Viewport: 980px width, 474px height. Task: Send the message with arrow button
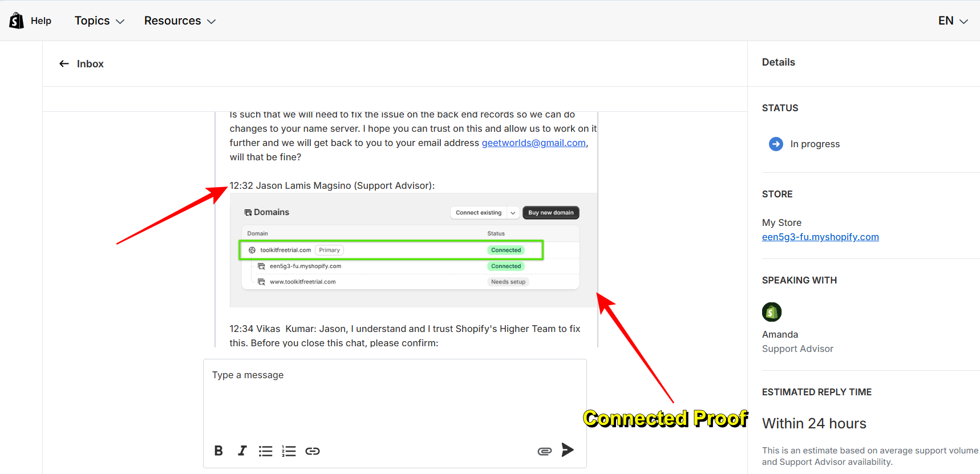(x=568, y=450)
